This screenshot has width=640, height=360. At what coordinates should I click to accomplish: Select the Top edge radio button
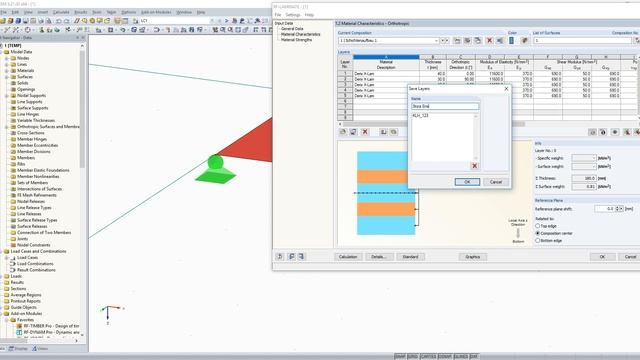point(538,226)
